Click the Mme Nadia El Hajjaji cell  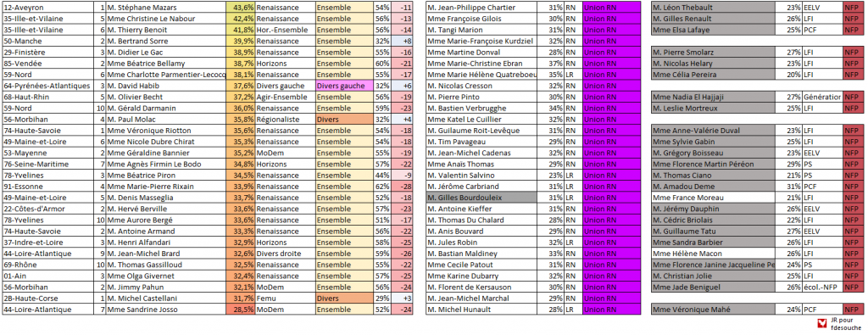[x=712, y=97]
